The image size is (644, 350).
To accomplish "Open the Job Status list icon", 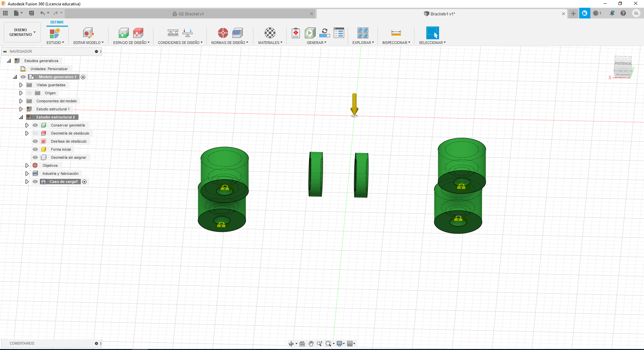I will [339, 33].
